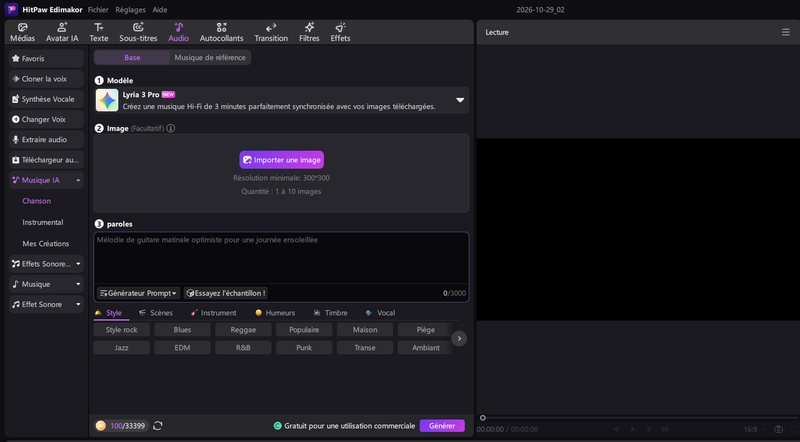The image size is (800, 442).
Task: Switch to the Base tab
Action: (132, 58)
